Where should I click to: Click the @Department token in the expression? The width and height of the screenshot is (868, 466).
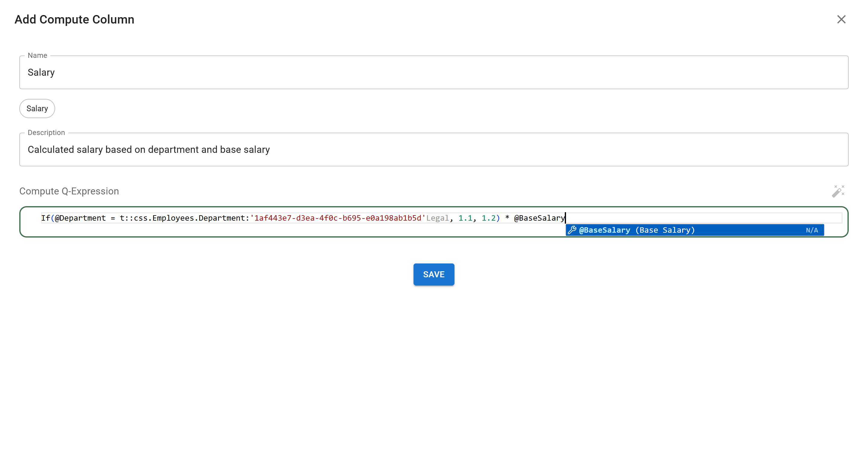point(80,218)
